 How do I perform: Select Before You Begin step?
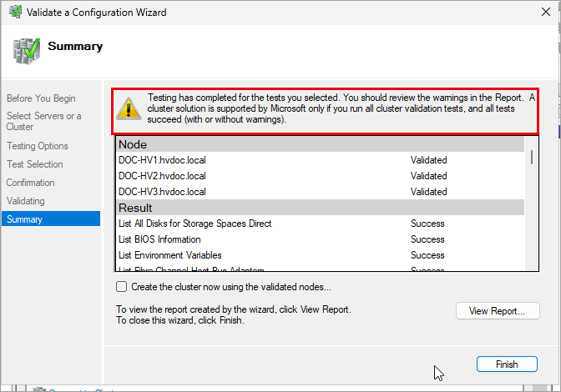coord(41,98)
